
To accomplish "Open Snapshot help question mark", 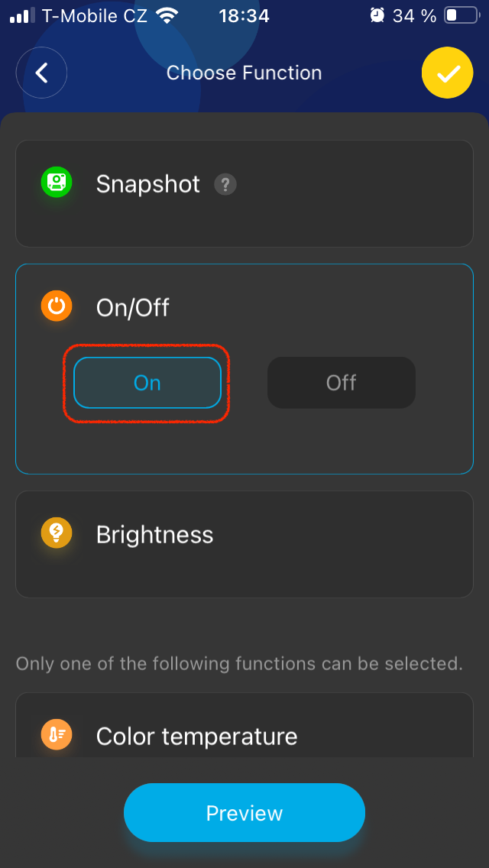I will 225,184.
